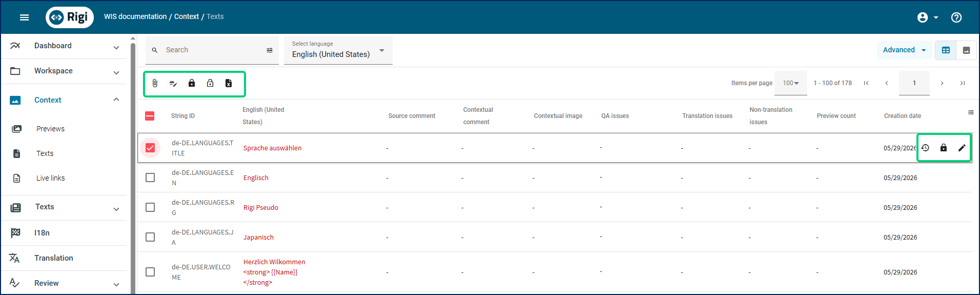Viewport: 980px width, 295px height.
Task: Open the Previews menu item
Action: coord(50,129)
